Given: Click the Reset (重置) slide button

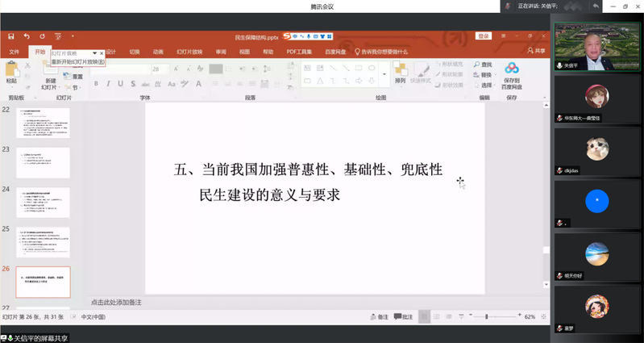Looking at the screenshot, I should pos(73,77).
